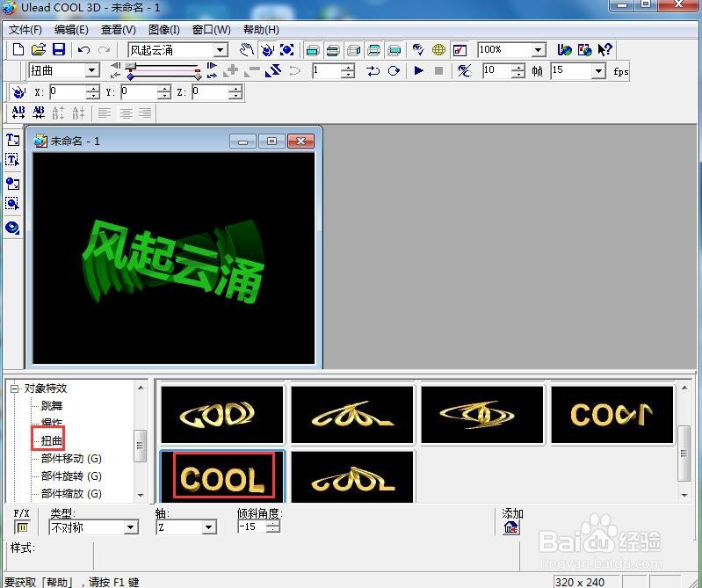702x588 pixels.
Task: Open the 15 fps dropdown
Action: [598, 71]
